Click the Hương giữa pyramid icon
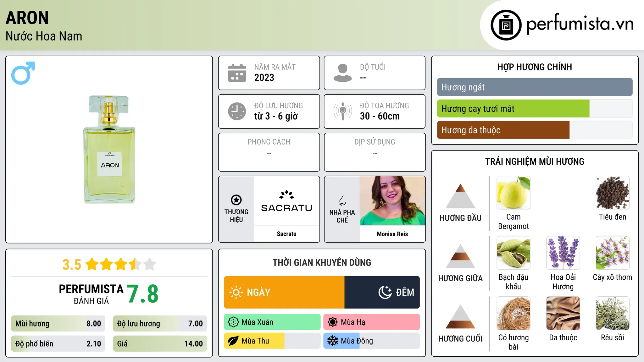The width and height of the screenshot is (644, 362). [461, 256]
